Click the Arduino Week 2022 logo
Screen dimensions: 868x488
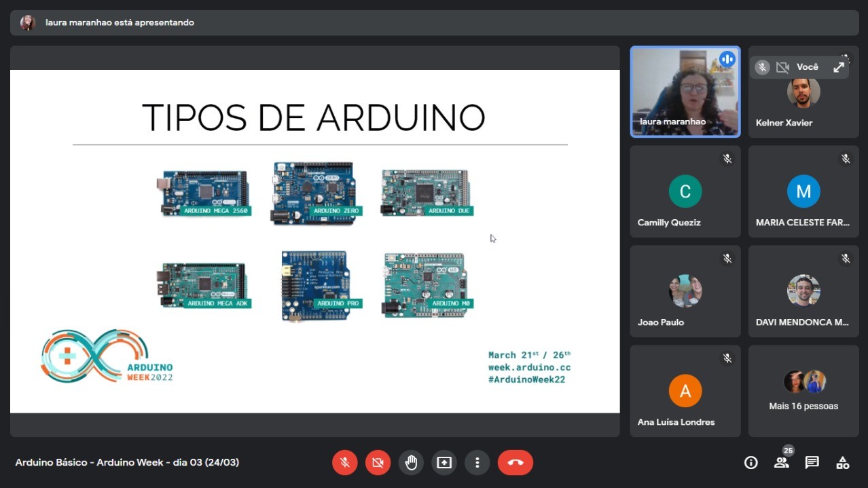107,356
